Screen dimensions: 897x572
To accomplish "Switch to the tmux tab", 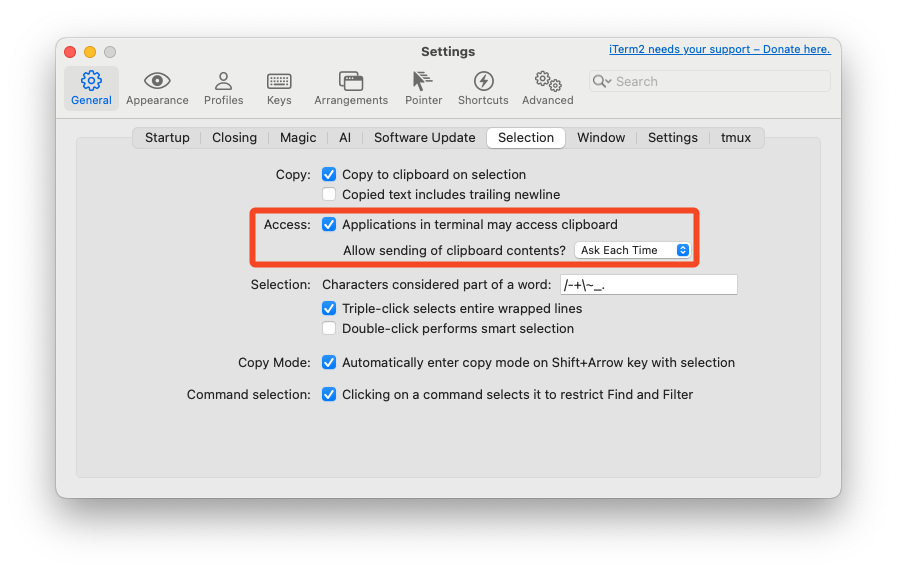I will tap(736, 138).
